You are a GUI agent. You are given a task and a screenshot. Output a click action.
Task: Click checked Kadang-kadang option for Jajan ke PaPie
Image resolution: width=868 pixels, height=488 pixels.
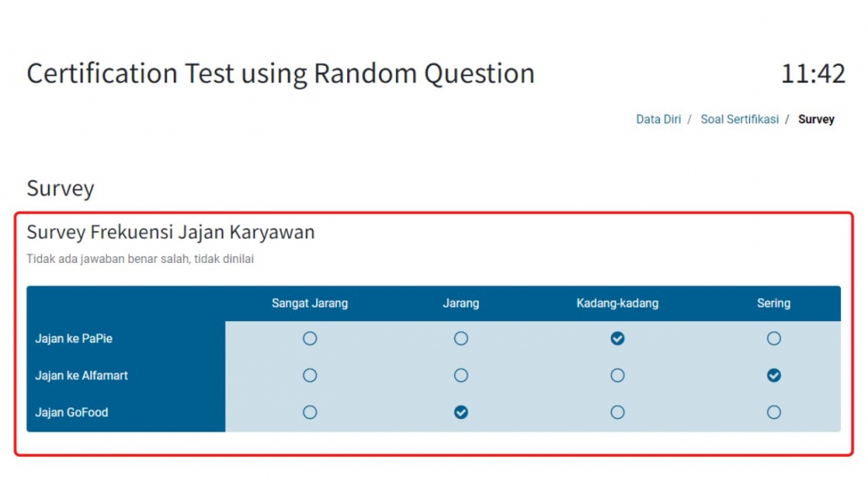tap(617, 339)
